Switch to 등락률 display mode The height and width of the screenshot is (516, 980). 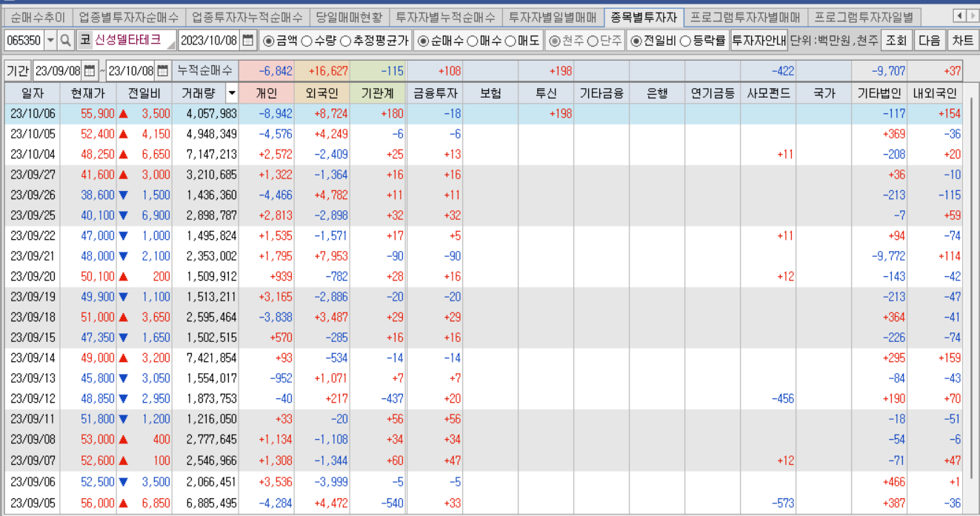(684, 41)
